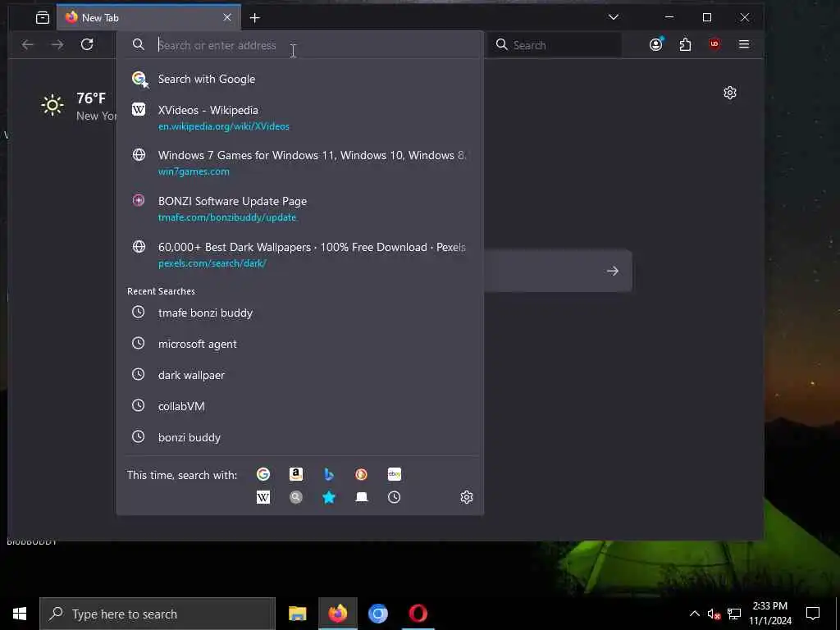Choose the Search with Google suggestion
The width and height of the screenshot is (840, 630).
[300, 79]
